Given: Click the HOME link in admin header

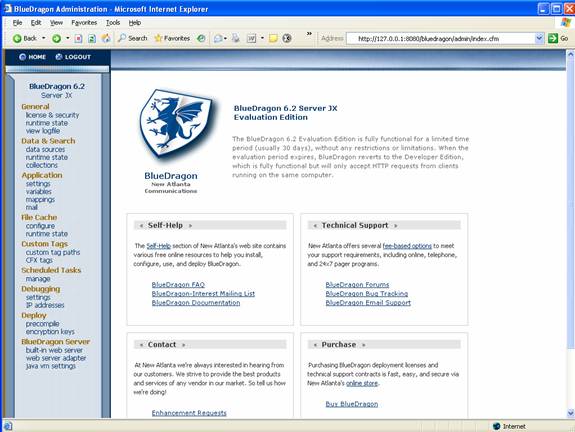Looking at the screenshot, I should 32,57.
